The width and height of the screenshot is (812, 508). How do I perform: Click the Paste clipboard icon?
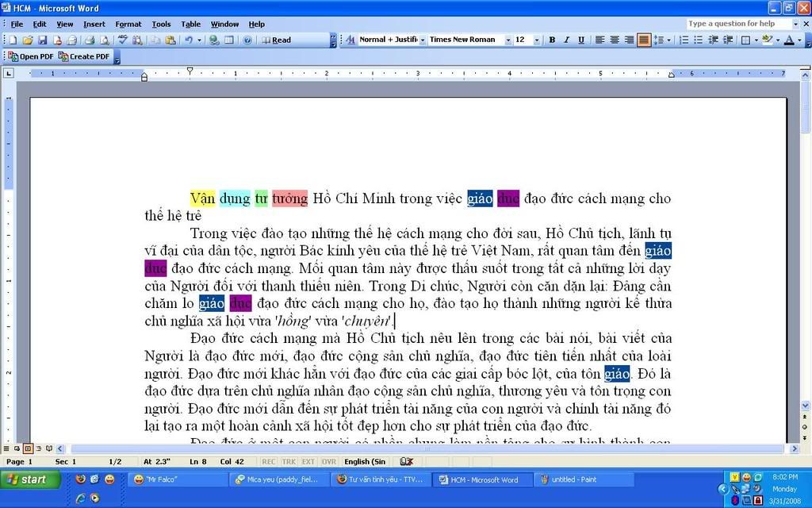tap(170, 40)
